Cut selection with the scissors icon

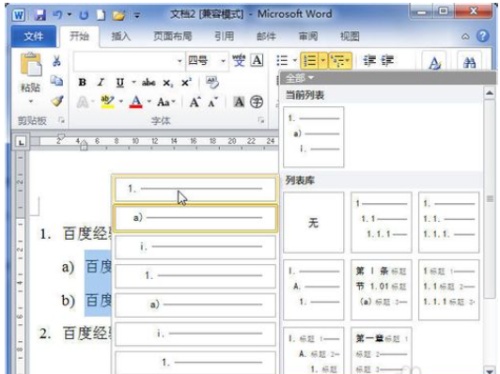pos(57,61)
